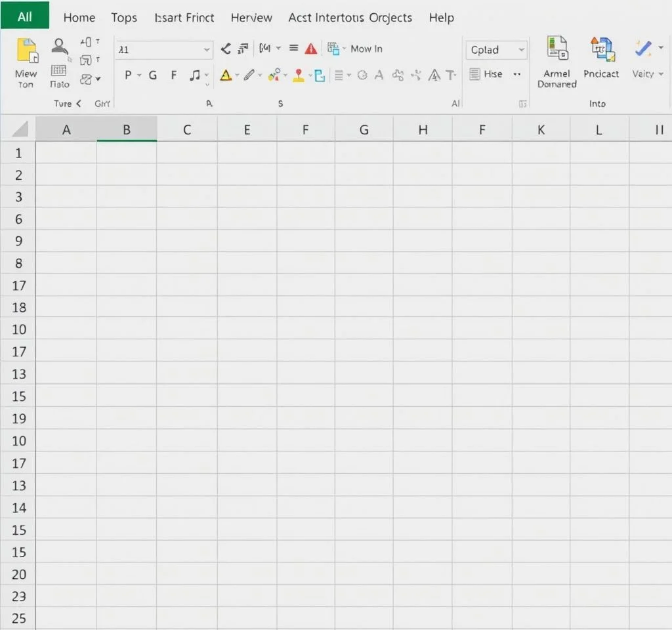This screenshot has height=630, width=672.
Task: Click the yellow Miew Ton document icon
Action: click(x=27, y=51)
